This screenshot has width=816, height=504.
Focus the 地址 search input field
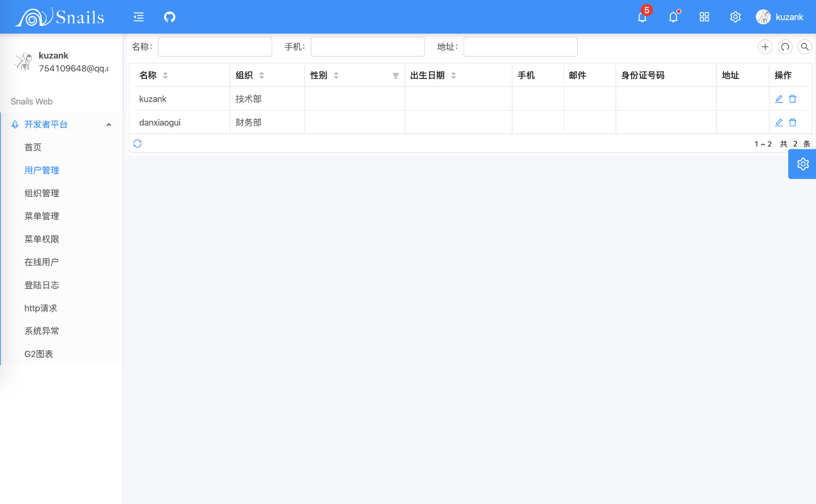[x=520, y=47]
